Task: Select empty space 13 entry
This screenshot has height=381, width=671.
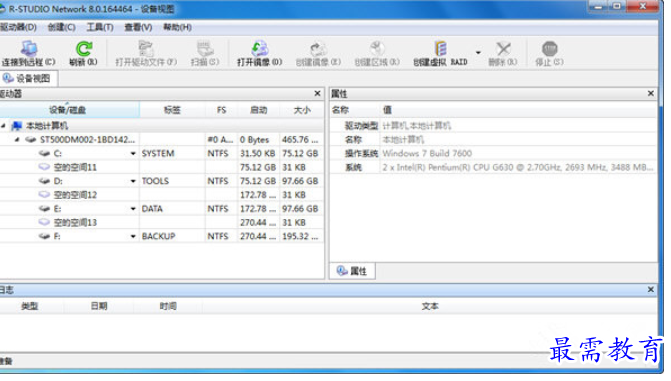Action: tap(75, 223)
